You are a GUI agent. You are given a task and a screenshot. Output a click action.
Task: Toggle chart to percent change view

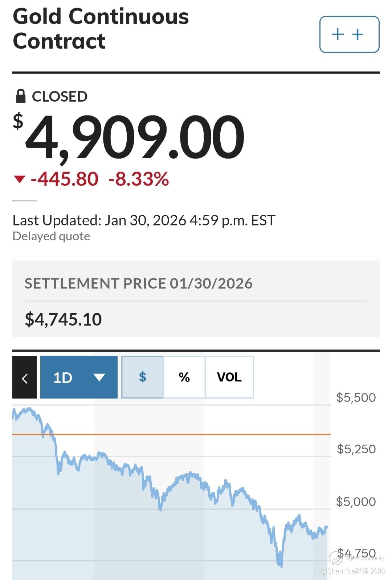(x=184, y=377)
